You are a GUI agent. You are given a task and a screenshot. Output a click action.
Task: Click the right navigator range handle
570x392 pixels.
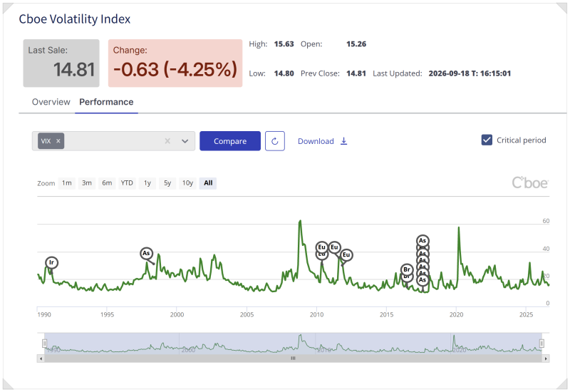(541, 344)
